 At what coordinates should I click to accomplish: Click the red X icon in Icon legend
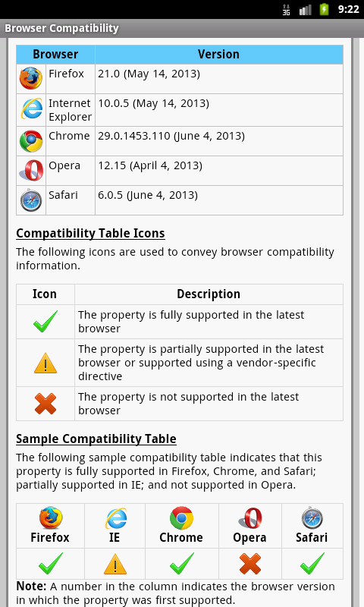45,404
